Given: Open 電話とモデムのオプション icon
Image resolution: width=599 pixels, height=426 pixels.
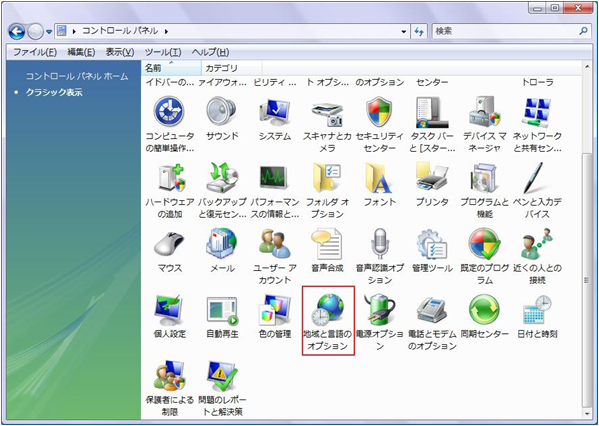Looking at the screenshot, I should [432, 310].
